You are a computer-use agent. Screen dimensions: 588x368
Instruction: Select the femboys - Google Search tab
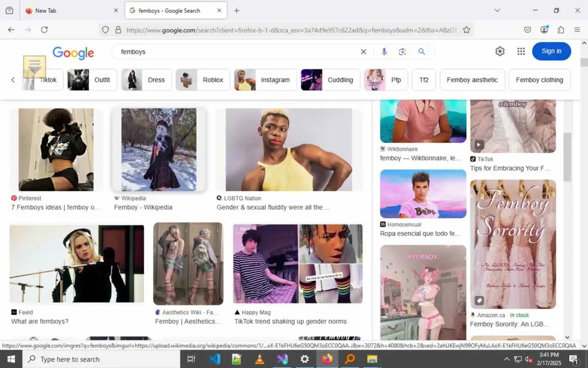(x=176, y=11)
